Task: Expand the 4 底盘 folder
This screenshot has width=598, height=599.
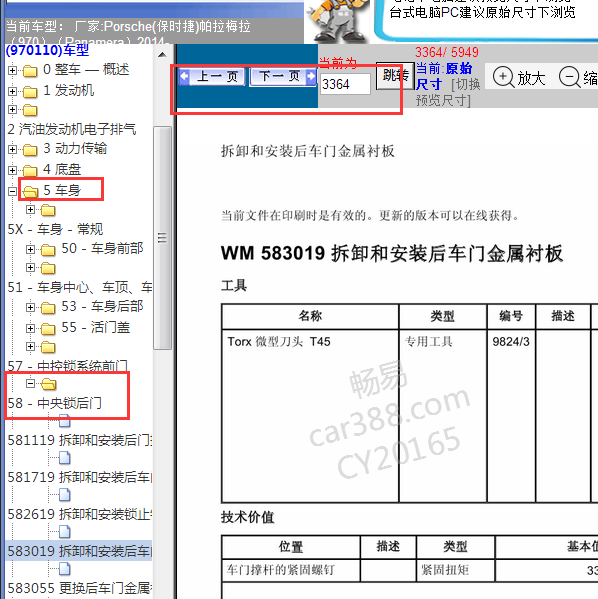Action: pyautogui.click(x=12, y=170)
